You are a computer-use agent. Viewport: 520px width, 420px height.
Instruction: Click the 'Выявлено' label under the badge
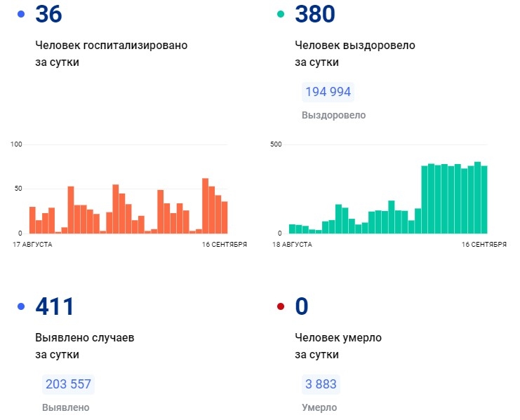pos(65,407)
